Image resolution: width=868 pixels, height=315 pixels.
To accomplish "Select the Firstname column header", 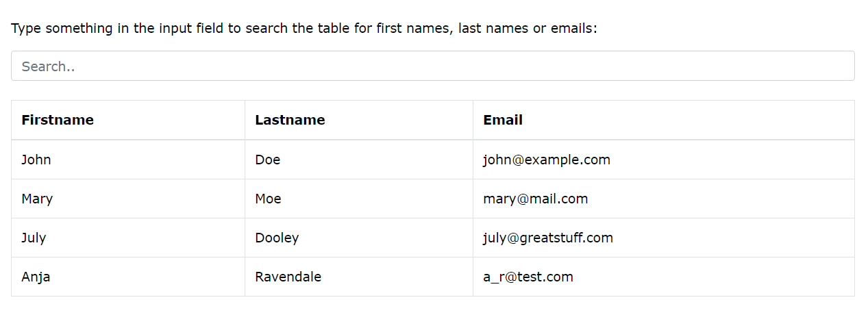I will coord(58,121).
